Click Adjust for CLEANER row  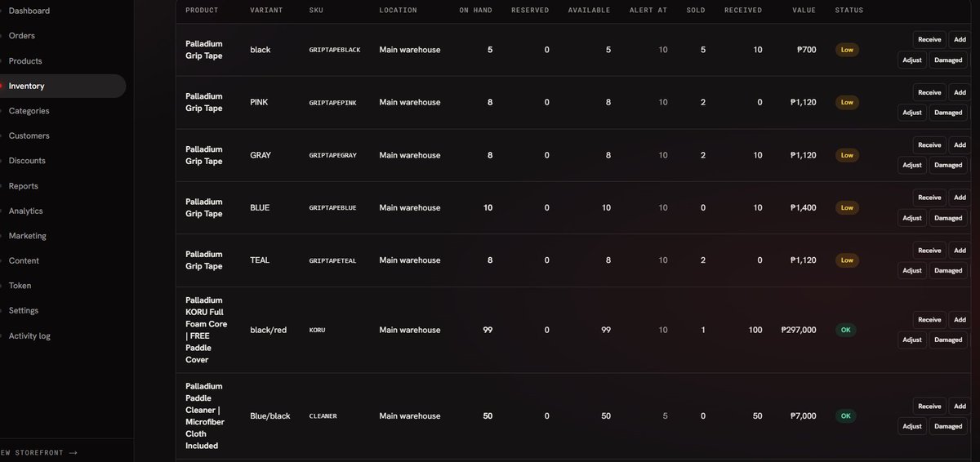click(912, 426)
